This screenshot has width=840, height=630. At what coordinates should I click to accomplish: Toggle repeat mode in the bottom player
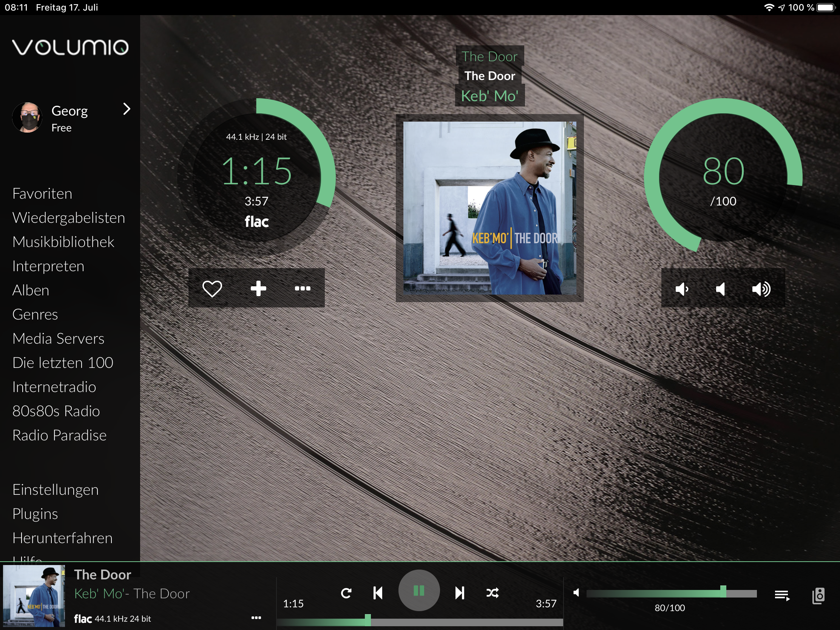click(346, 593)
